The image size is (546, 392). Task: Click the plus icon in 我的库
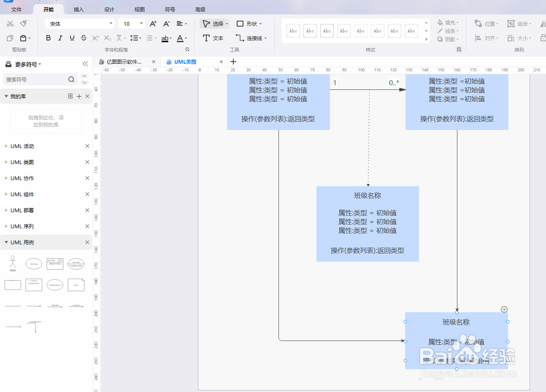(x=79, y=96)
